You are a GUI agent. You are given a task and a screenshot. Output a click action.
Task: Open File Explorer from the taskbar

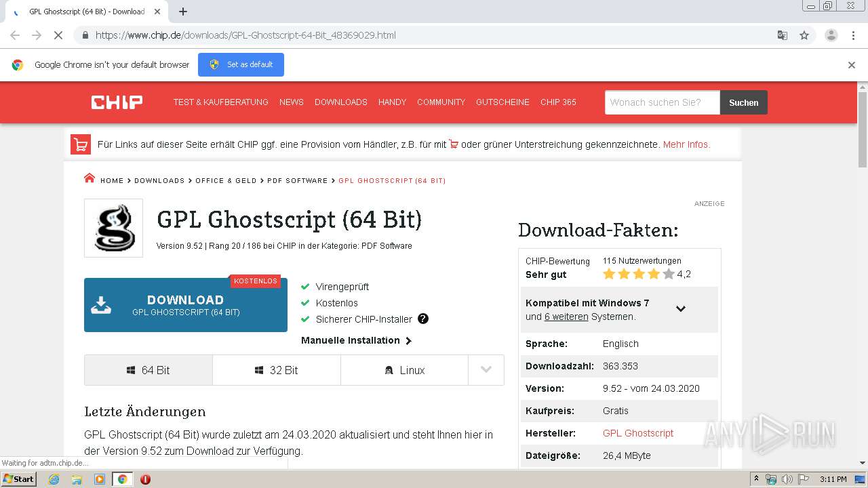click(77, 479)
